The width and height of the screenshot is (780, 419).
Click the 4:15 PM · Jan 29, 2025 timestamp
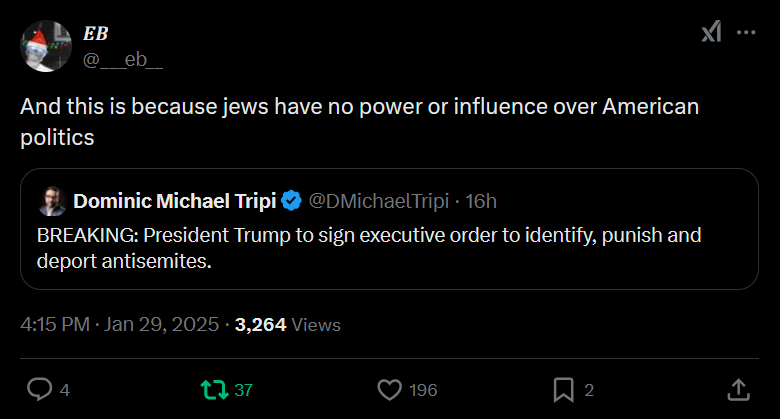tap(121, 325)
